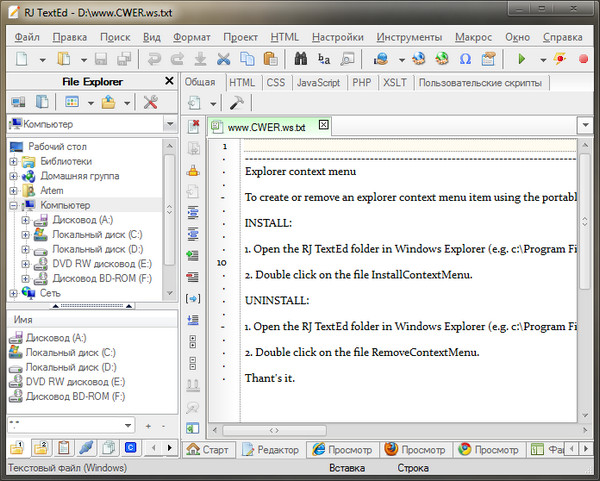Open the file filter combo box
This screenshot has height=481, width=600.
tap(128, 426)
